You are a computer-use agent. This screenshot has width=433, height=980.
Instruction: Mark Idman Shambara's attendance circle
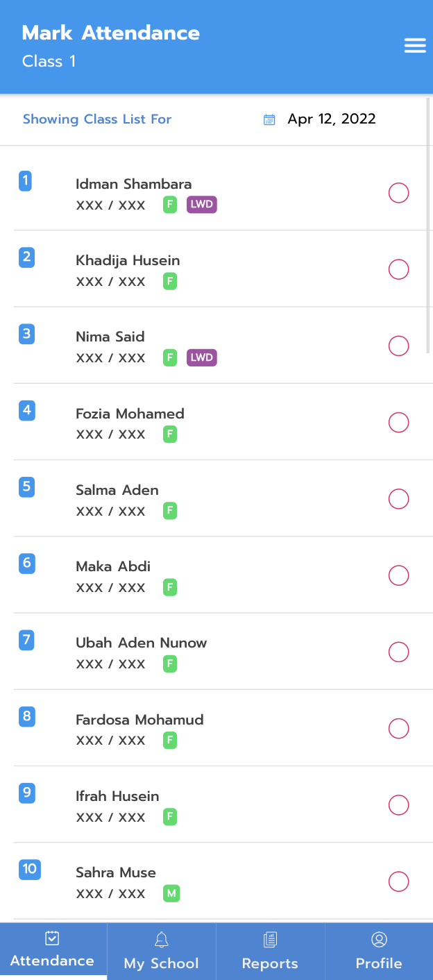[398, 193]
